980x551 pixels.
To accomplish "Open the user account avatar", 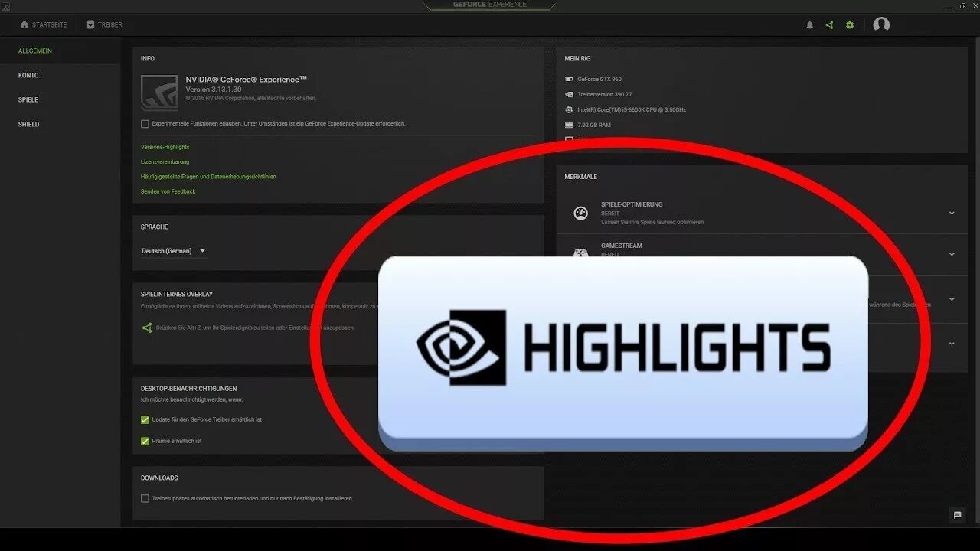I will click(881, 24).
